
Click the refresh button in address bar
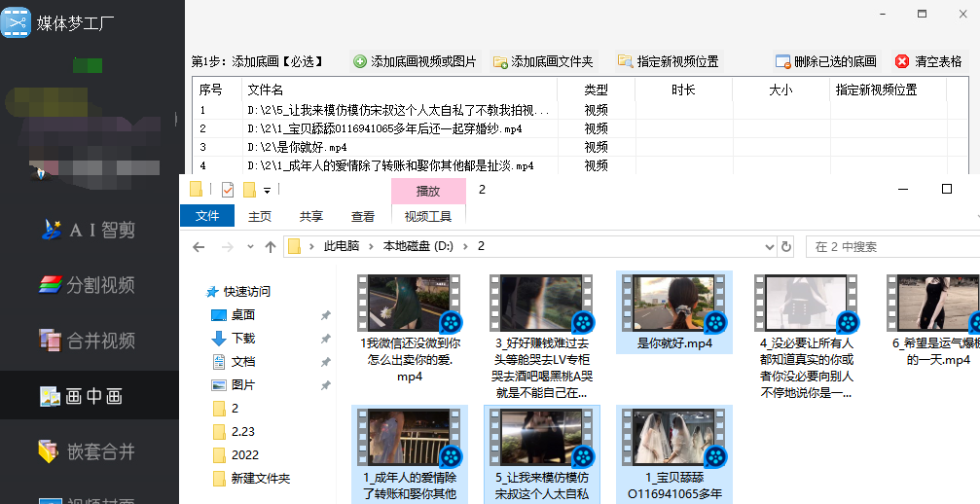tap(786, 247)
